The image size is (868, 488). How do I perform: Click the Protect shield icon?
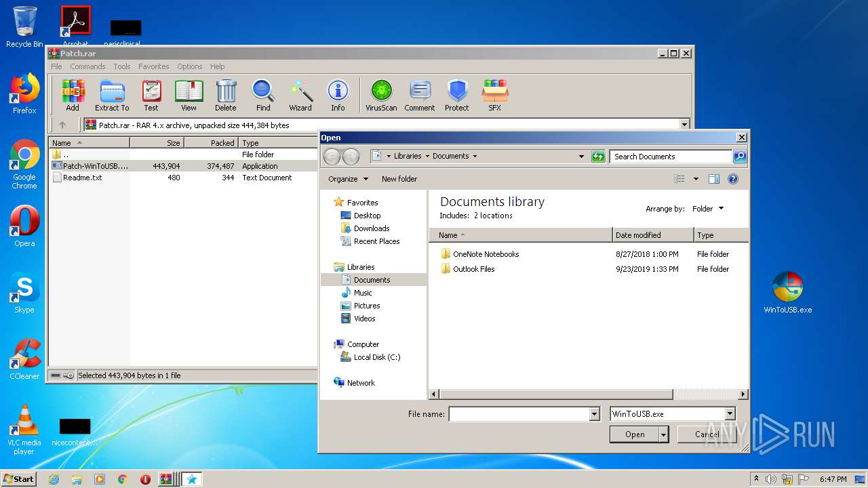tap(457, 96)
